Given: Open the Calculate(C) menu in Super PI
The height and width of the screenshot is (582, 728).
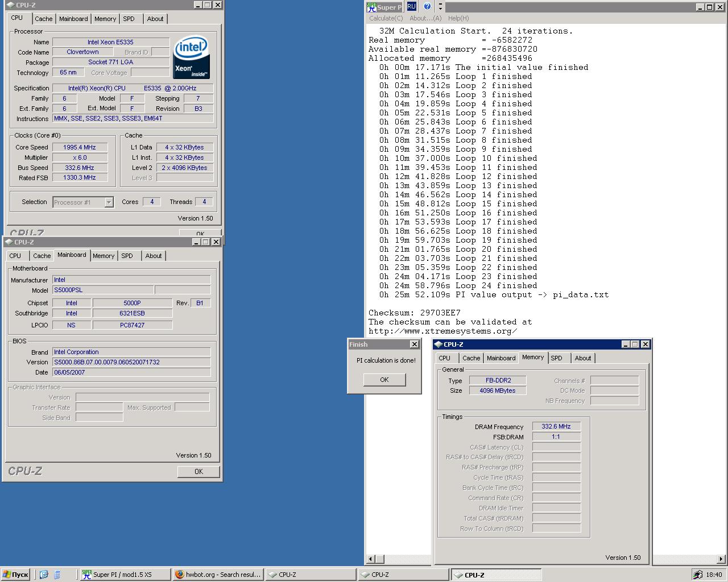Looking at the screenshot, I should click(x=386, y=18).
